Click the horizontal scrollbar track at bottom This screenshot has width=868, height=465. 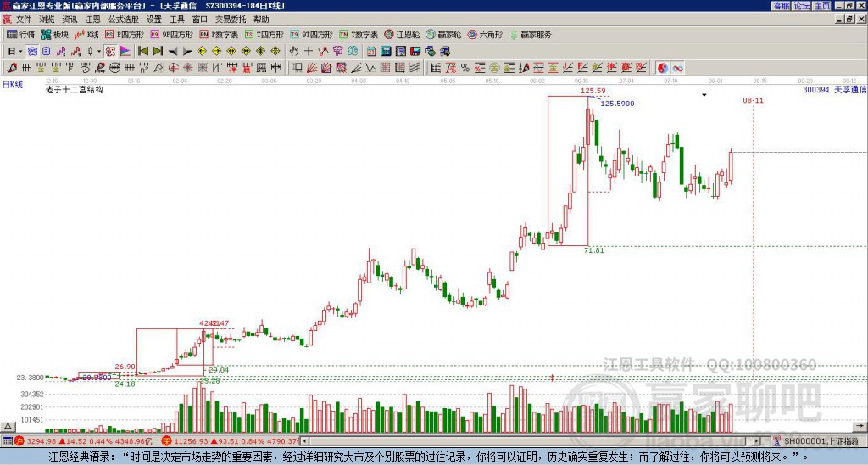[x=531, y=441]
